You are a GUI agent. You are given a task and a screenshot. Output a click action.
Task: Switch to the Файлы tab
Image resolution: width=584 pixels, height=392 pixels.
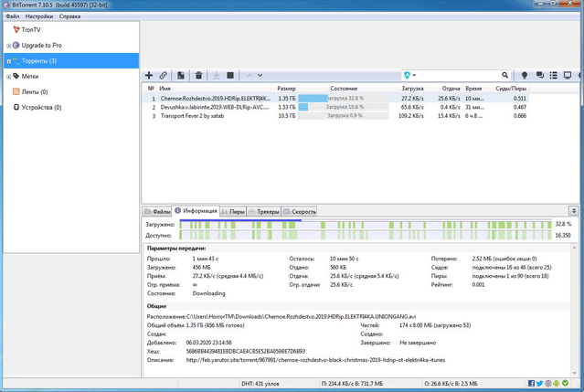[x=157, y=211]
